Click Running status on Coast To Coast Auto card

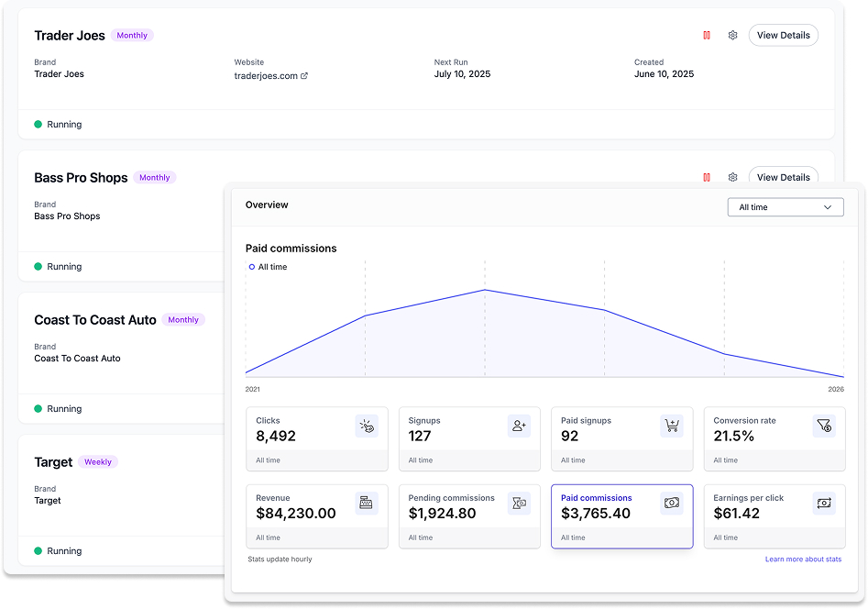click(58, 409)
